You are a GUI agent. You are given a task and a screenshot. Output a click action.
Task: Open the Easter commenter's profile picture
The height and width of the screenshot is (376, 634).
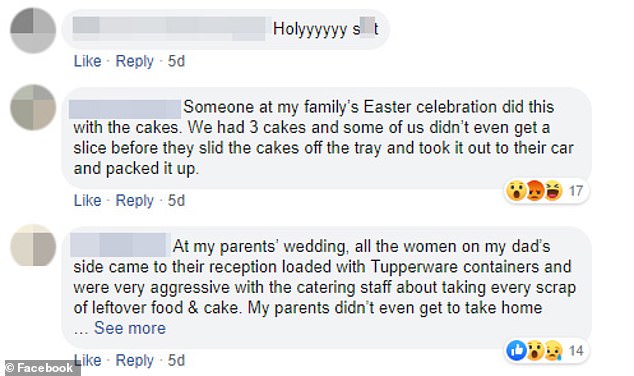[x=33, y=107]
